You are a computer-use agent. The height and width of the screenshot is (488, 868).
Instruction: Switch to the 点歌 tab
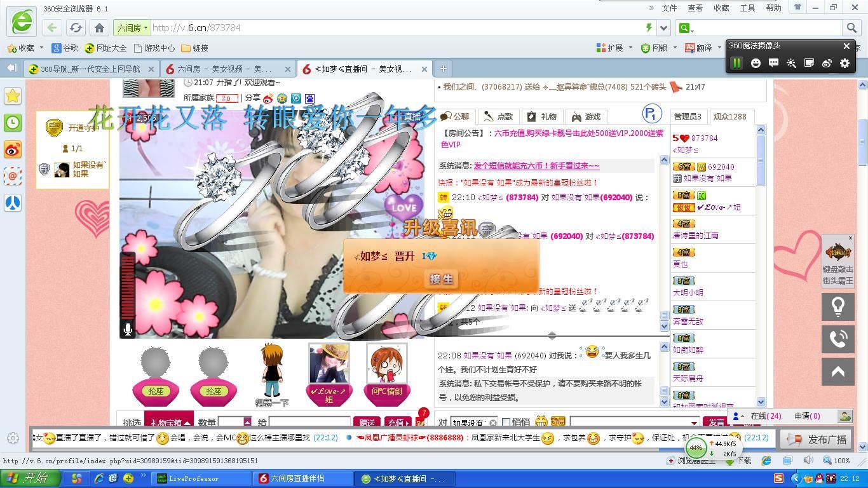pos(498,116)
